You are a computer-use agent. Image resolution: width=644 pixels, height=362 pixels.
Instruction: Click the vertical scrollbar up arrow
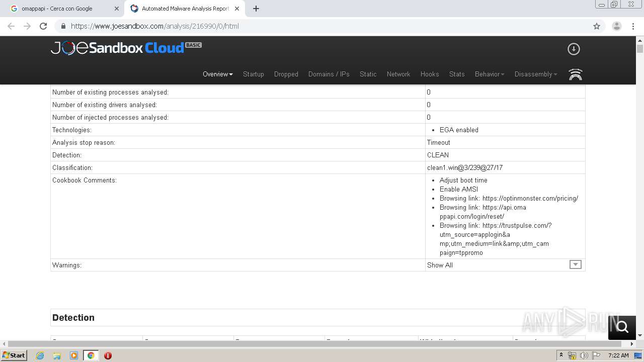coord(640,40)
